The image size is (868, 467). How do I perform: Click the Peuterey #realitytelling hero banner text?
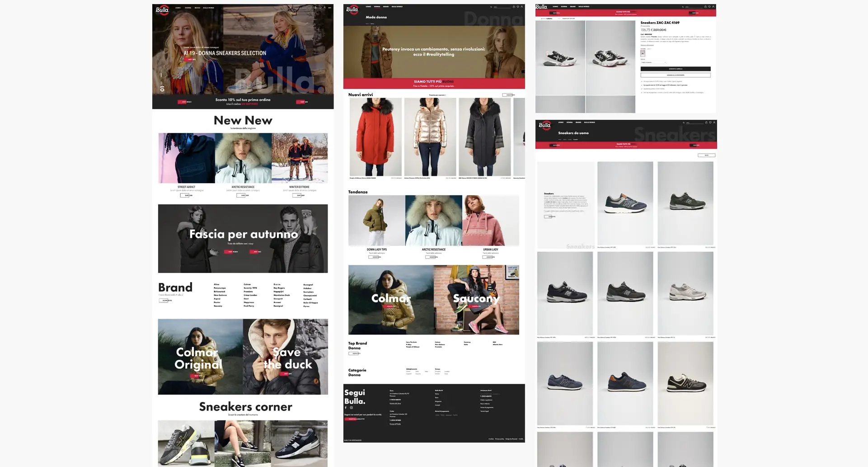pyautogui.click(x=433, y=52)
